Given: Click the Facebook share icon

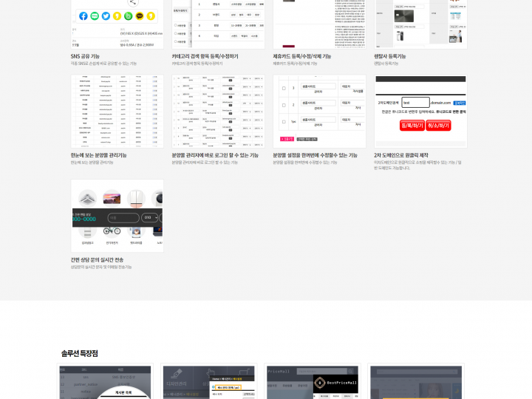Looking at the screenshot, I should coord(83,16).
